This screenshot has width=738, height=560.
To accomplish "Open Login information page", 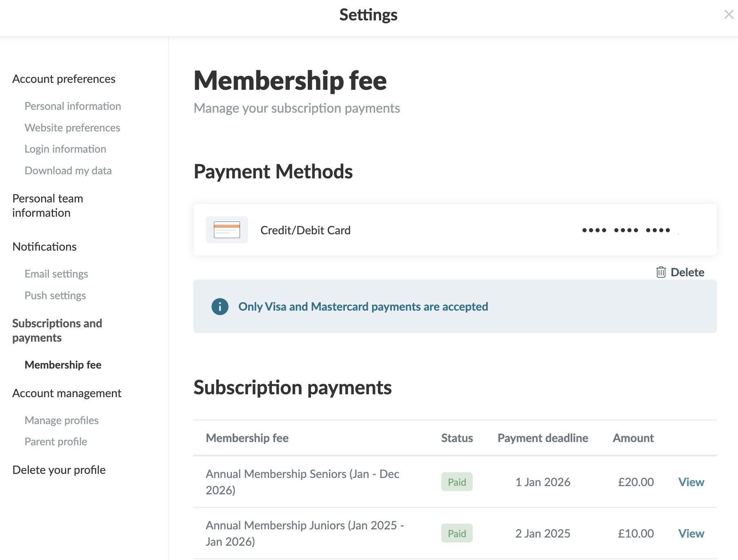I will (x=65, y=149).
